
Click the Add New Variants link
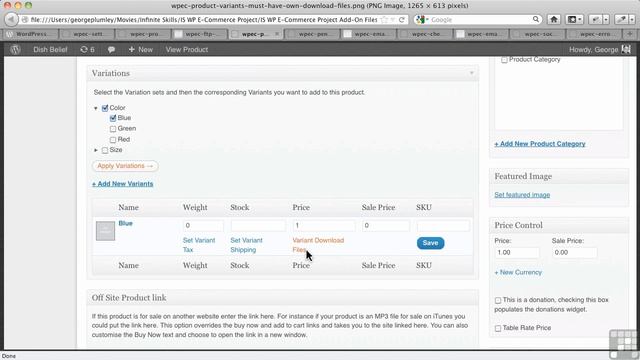pos(122,184)
